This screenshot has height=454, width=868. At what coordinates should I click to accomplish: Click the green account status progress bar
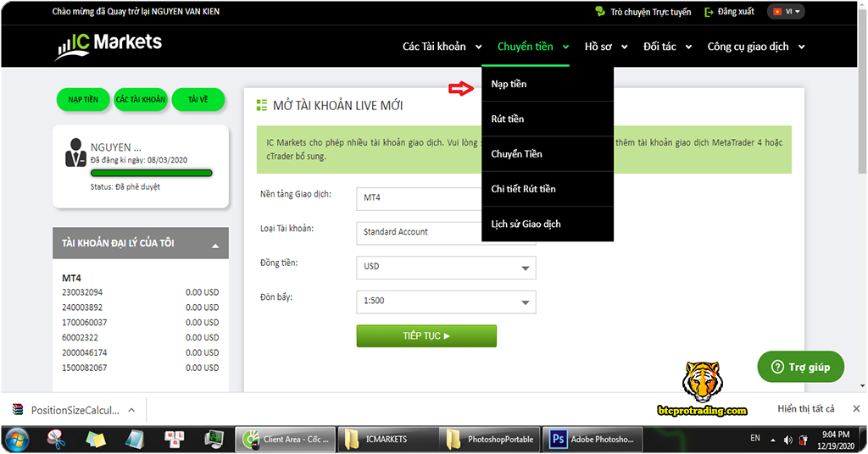tap(151, 173)
